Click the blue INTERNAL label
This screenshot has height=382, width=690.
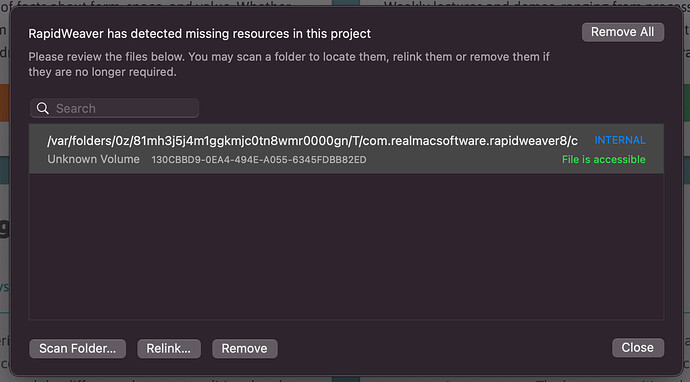(620, 140)
